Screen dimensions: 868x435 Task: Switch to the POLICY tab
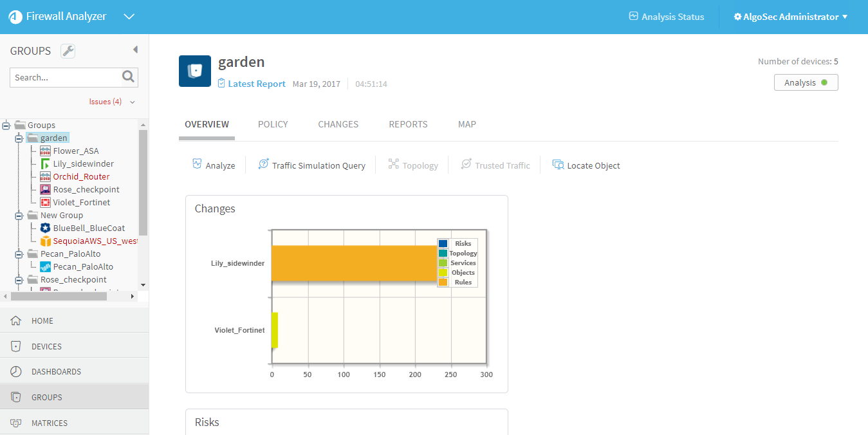[273, 124]
